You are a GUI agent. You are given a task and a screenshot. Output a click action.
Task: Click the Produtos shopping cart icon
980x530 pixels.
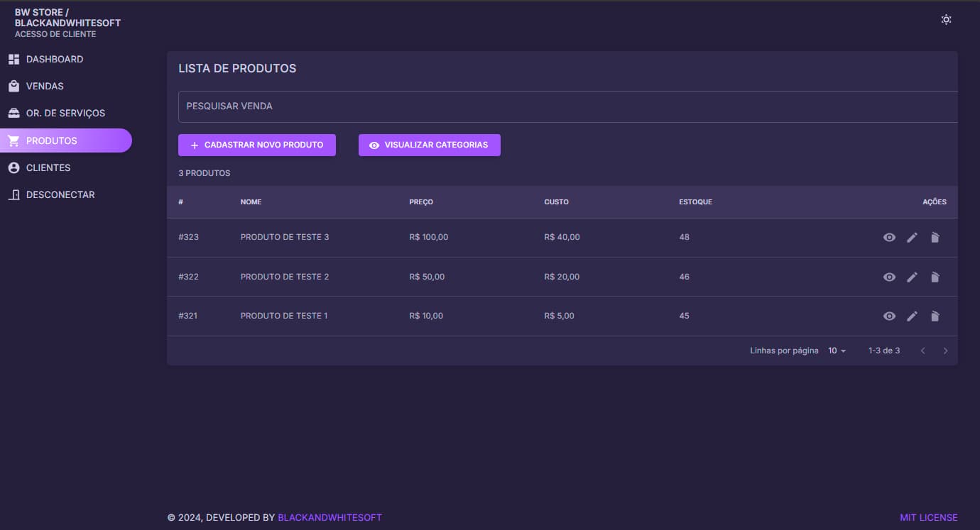(x=13, y=140)
